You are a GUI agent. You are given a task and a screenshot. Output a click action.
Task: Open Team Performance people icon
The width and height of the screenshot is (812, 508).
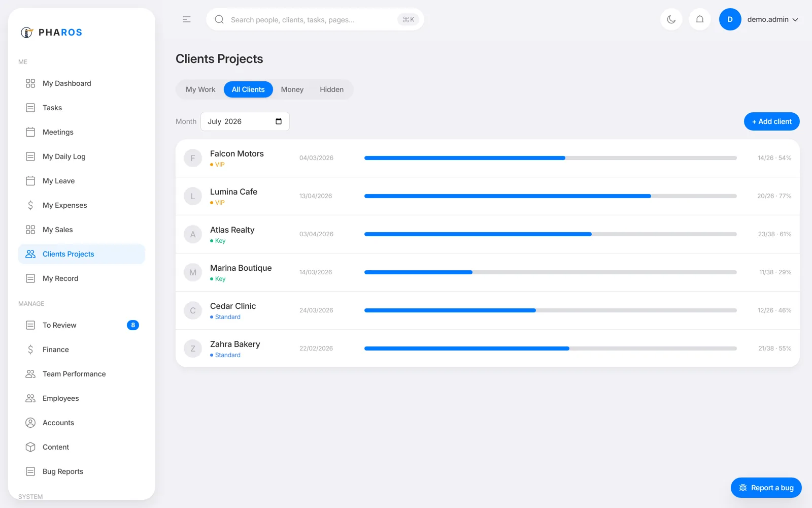30,374
